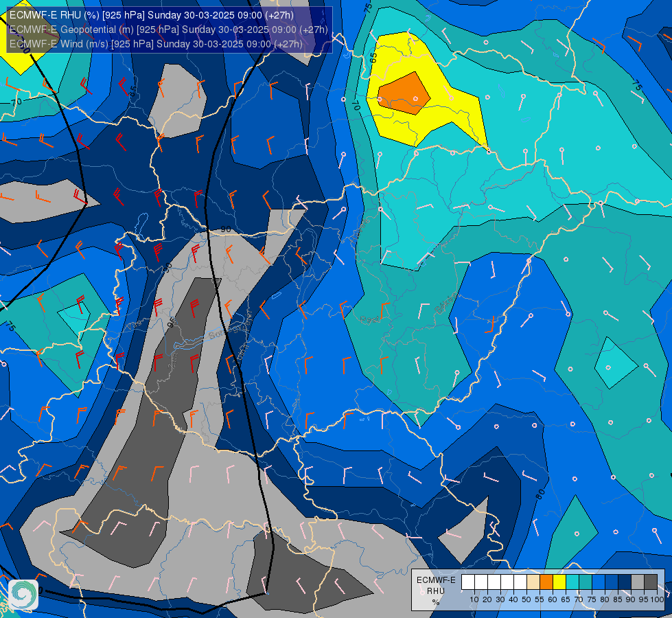672x618 pixels.
Task: Select the ECMWF-E Geopotential (m) layer title
Action: [168, 29]
